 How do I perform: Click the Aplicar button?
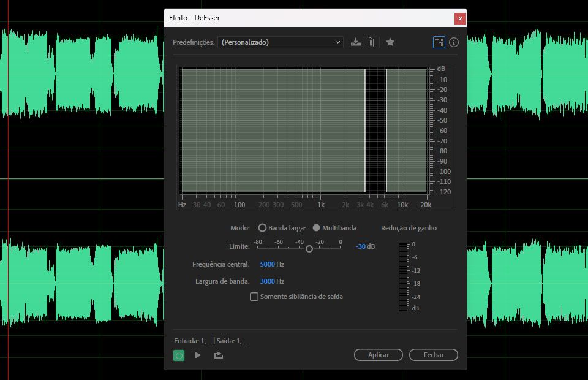pyautogui.click(x=379, y=355)
